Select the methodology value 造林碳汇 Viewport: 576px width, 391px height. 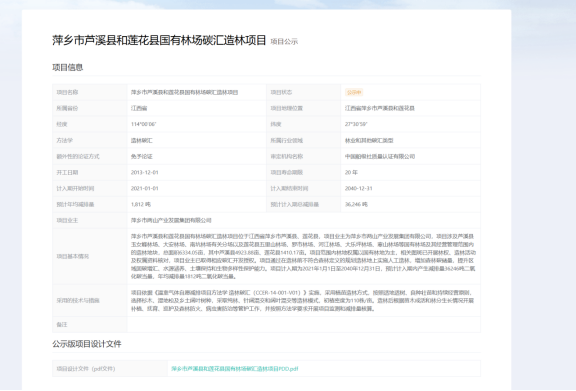142,140
